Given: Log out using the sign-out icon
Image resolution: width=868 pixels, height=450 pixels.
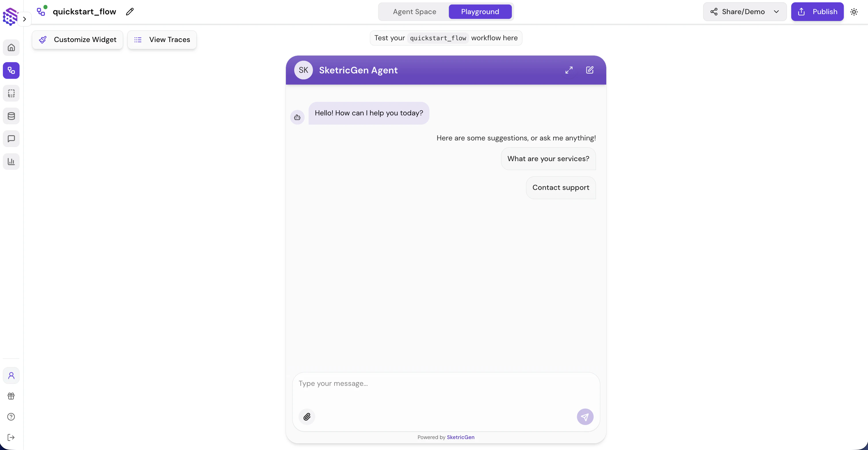Looking at the screenshot, I should coord(11,438).
